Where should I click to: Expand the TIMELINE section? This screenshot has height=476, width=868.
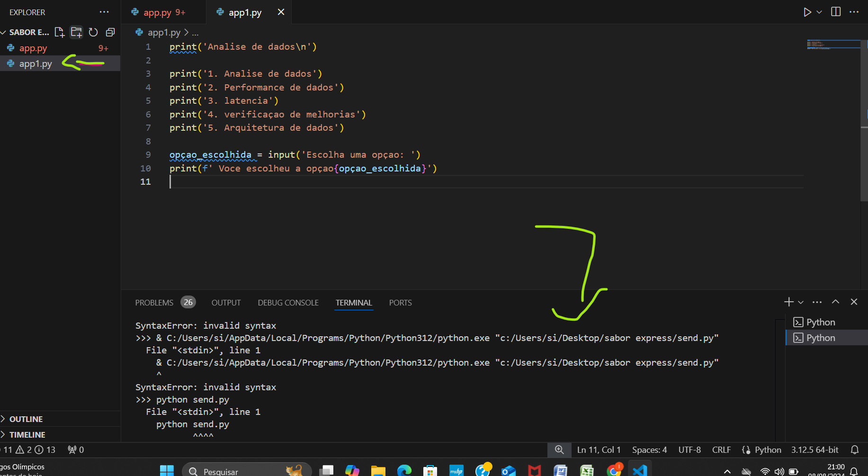[60, 435]
